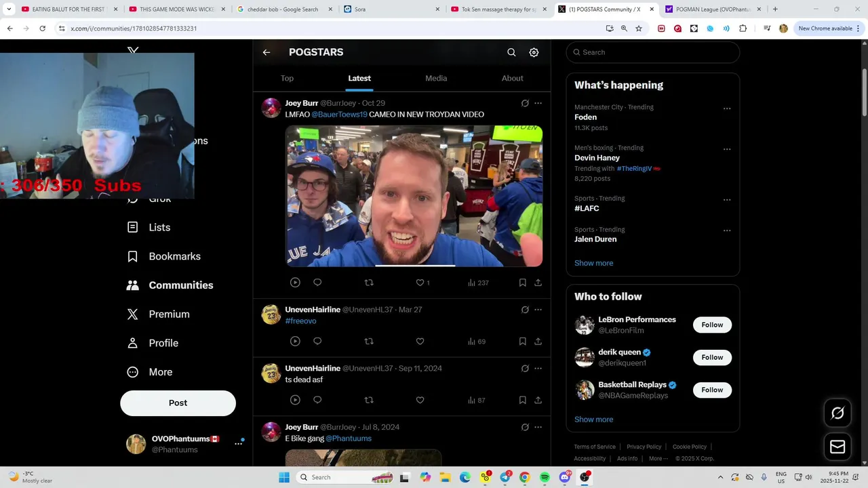Open options for Jalen Duren trend

727,230
